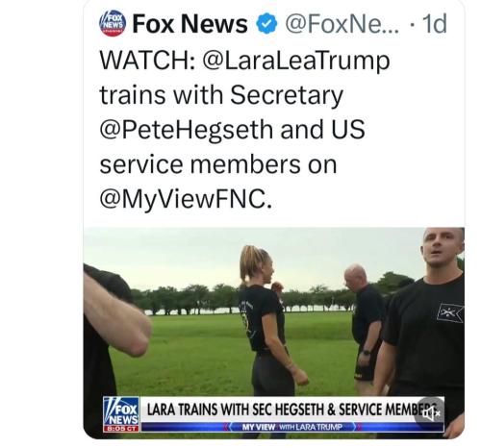Open the @MyViewFNC mention link
Screen dimensions: 481x448
click(186, 199)
